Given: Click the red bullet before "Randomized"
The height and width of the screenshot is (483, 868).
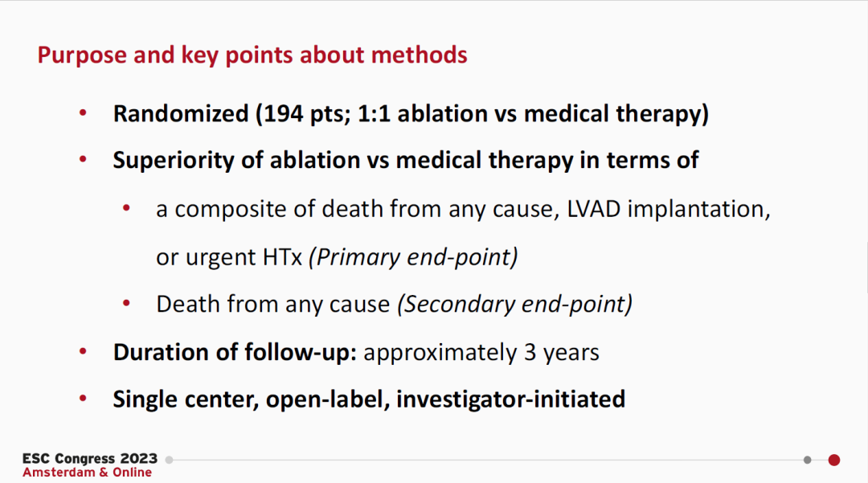Looking at the screenshot, I should point(84,113).
